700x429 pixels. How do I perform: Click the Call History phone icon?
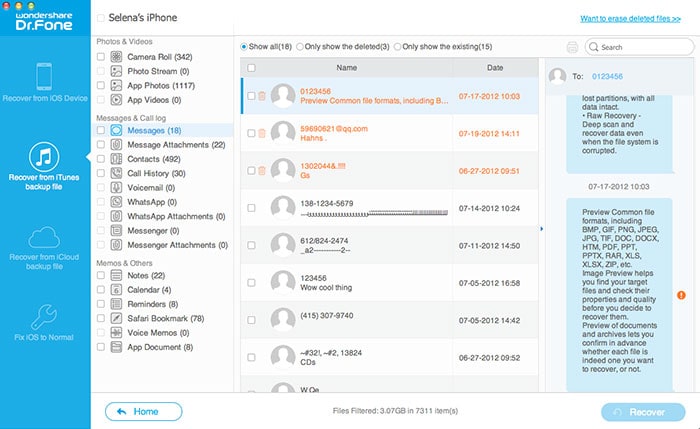pyautogui.click(x=117, y=173)
